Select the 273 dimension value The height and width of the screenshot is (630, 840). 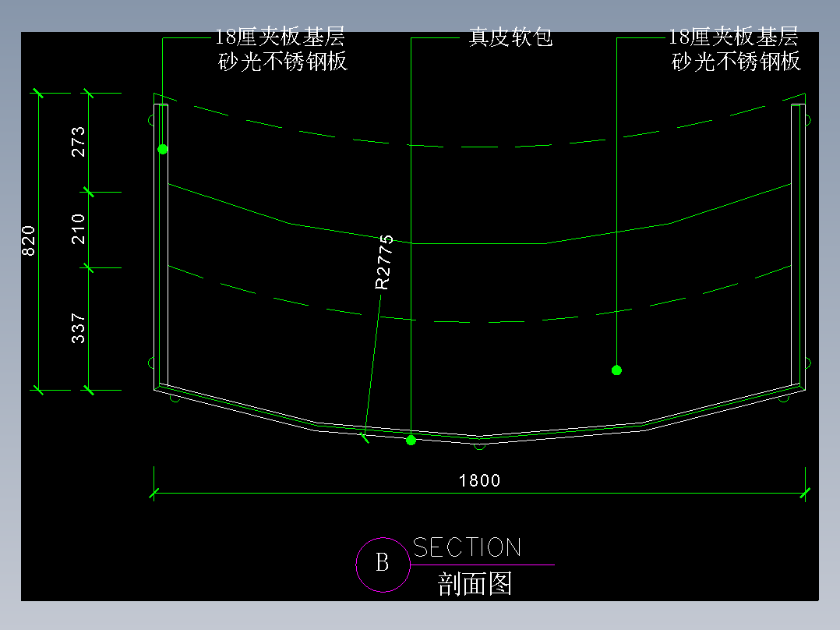78,142
